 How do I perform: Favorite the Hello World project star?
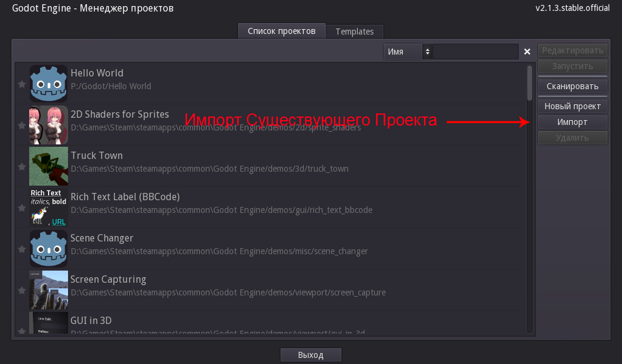[22, 84]
